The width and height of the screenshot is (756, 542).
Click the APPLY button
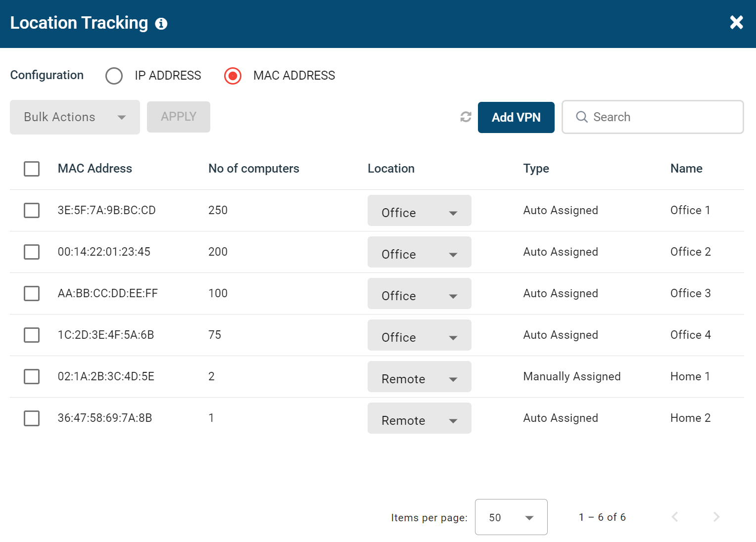pos(179,117)
